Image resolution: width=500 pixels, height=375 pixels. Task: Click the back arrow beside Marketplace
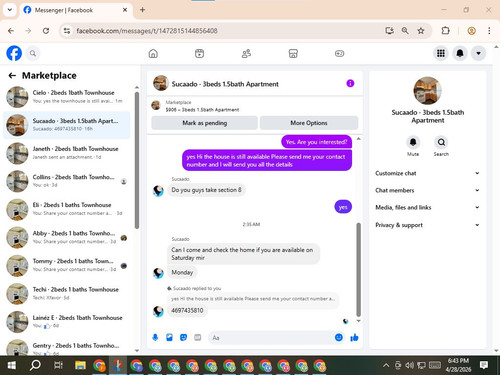coord(12,76)
